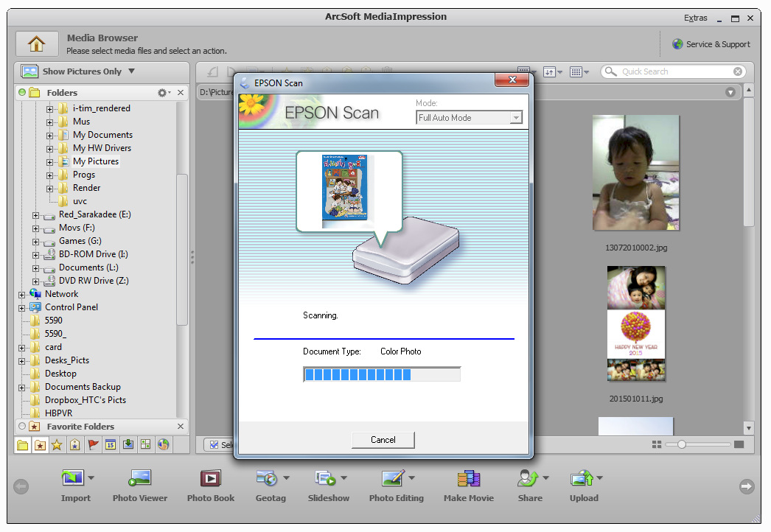Select the My Pictures folder
Viewport: 771px width, 532px height.
96,161
